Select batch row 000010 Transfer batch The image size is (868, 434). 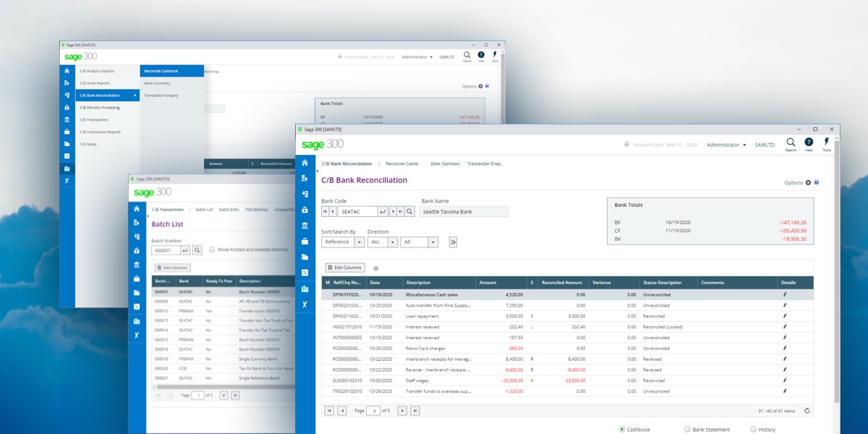click(x=223, y=310)
